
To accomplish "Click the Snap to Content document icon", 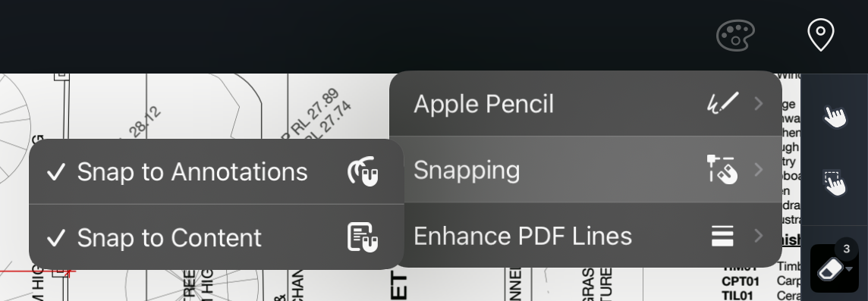I will 363,237.
